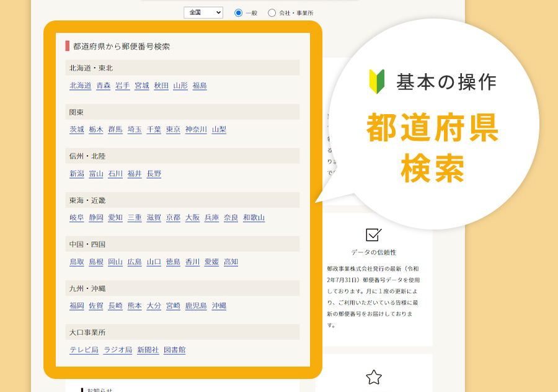Open the 北海道 prefecture link
The width and height of the screenshot is (558, 392).
click(x=80, y=86)
